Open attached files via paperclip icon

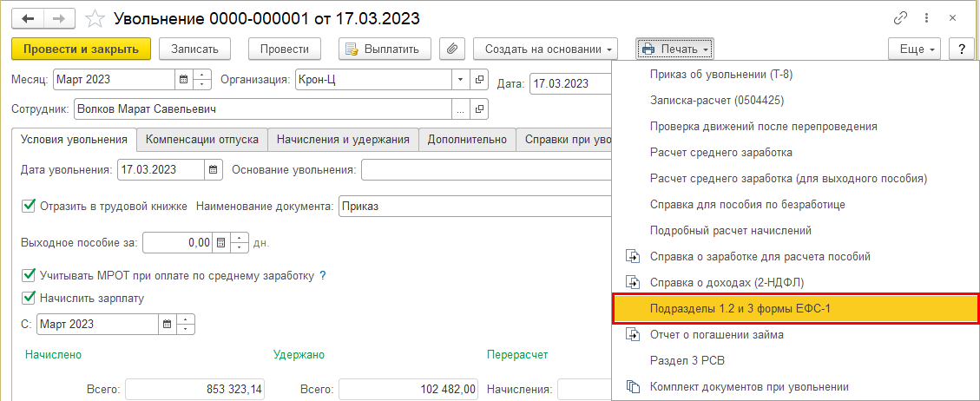tap(452, 49)
